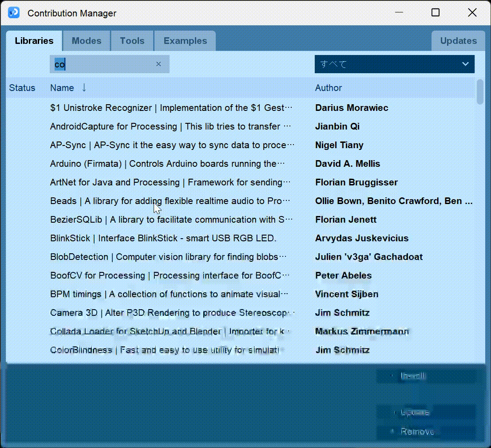Switch to the Examples tab
491x448 pixels.
pyautogui.click(x=185, y=41)
